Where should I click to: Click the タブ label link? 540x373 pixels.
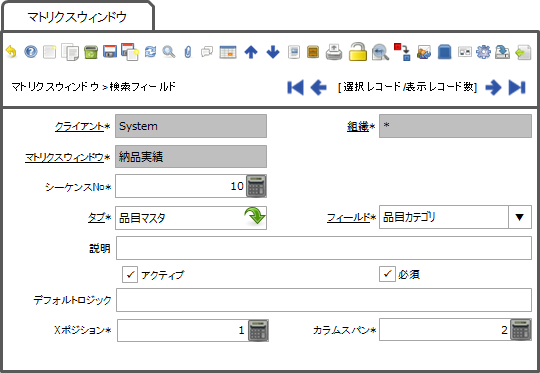coord(96,217)
